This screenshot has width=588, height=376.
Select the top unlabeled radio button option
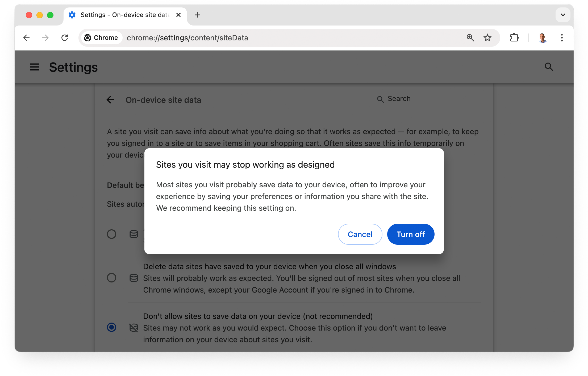pyautogui.click(x=112, y=233)
